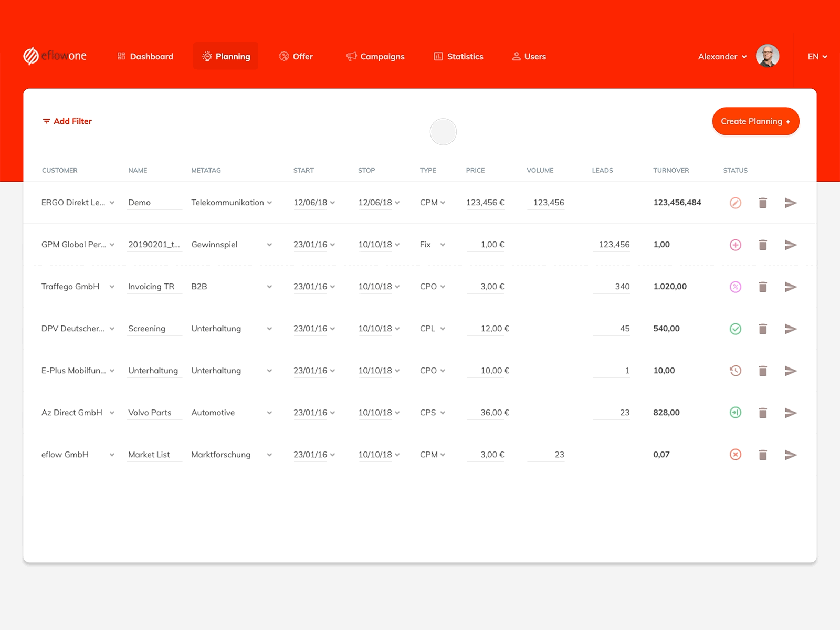Click the red X status on eflow GmbH row

click(736, 455)
